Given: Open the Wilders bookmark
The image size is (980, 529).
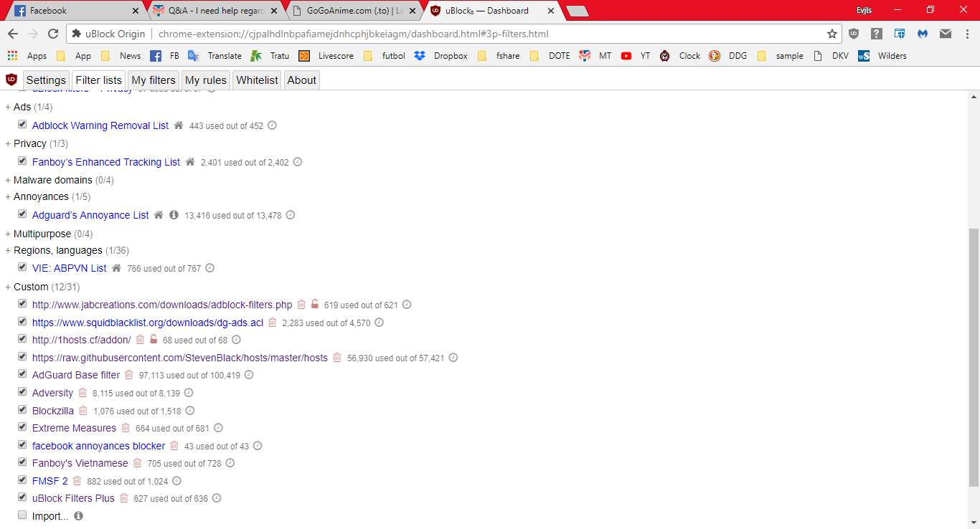Looking at the screenshot, I should click(882, 56).
